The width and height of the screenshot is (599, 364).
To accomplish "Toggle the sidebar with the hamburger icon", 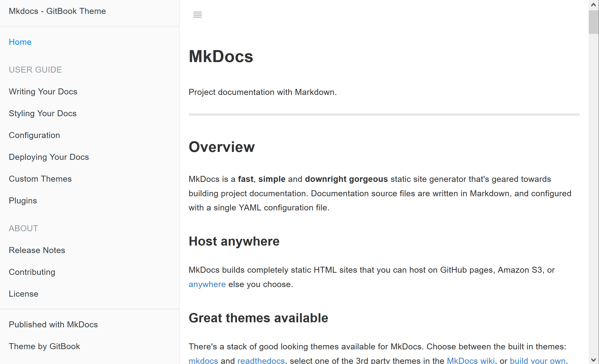I will (197, 14).
